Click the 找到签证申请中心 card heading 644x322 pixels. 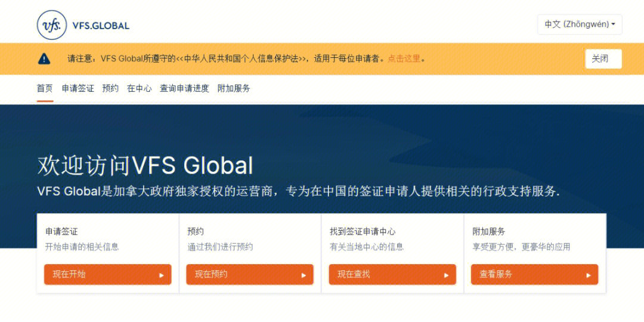tap(363, 231)
